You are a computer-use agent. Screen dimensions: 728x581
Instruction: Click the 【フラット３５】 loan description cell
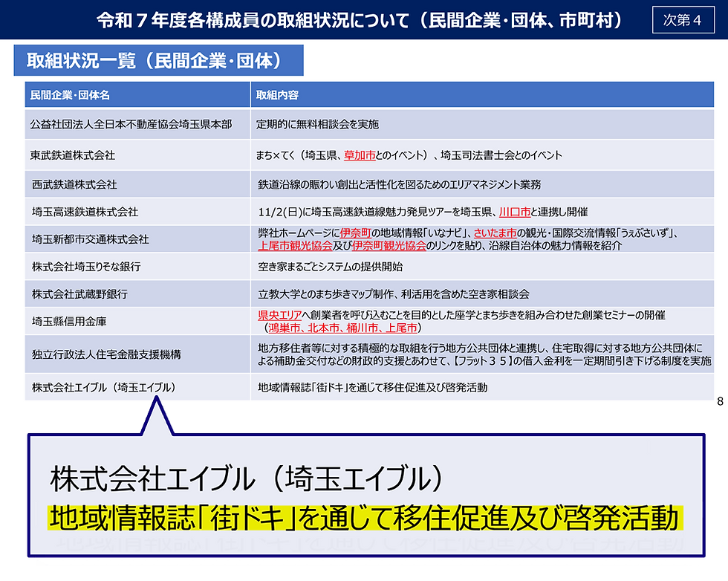[482, 355]
